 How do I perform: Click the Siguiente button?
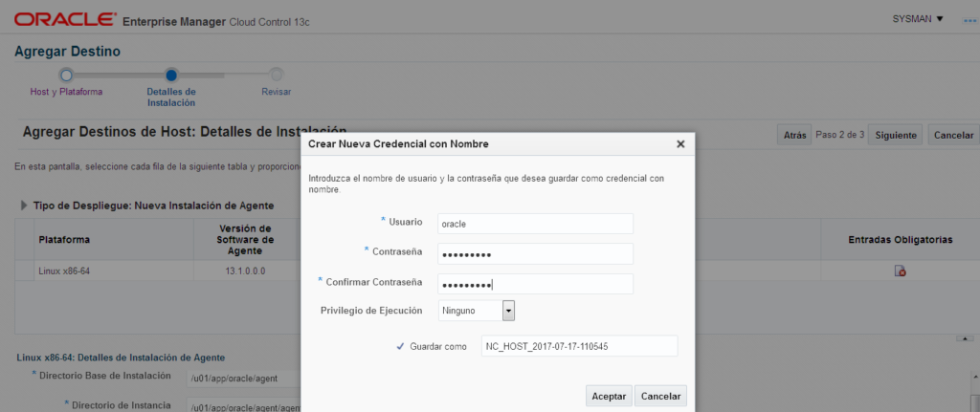895,135
